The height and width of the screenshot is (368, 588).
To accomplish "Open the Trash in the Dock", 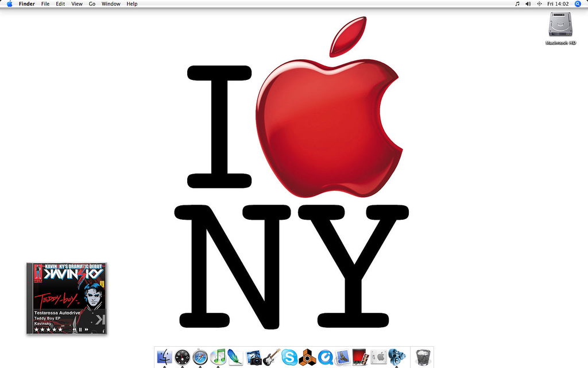I will pyautogui.click(x=423, y=357).
